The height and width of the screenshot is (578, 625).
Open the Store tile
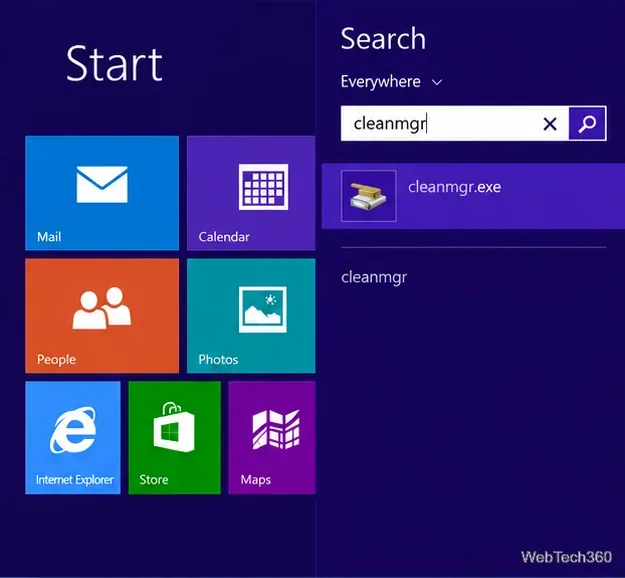[175, 438]
